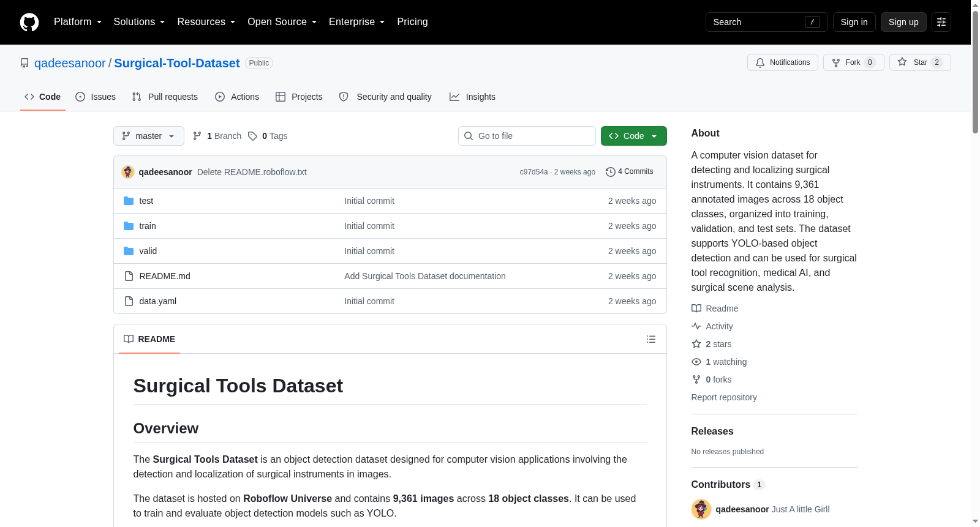980x527 pixels.
Task: Click the test folder icon
Action: point(129,201)
